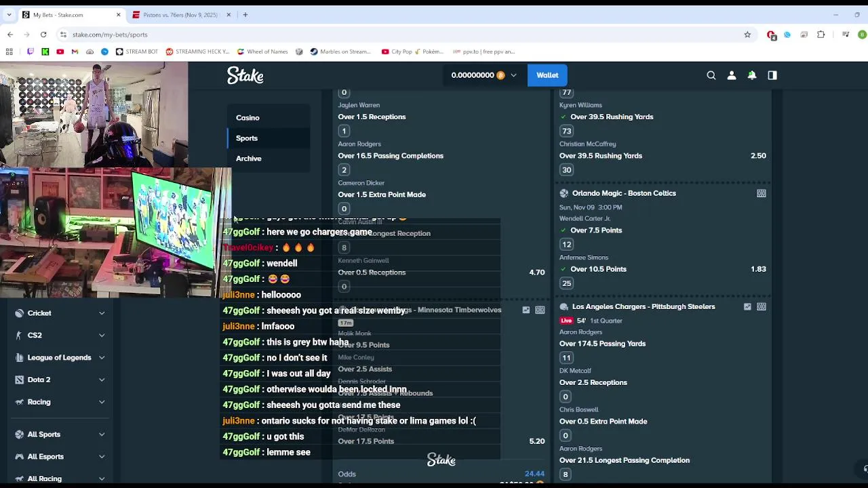The height and width of the screenshot is (488, 868).
Task: Open the notifications bell icon
Action: tap(752, 75)
